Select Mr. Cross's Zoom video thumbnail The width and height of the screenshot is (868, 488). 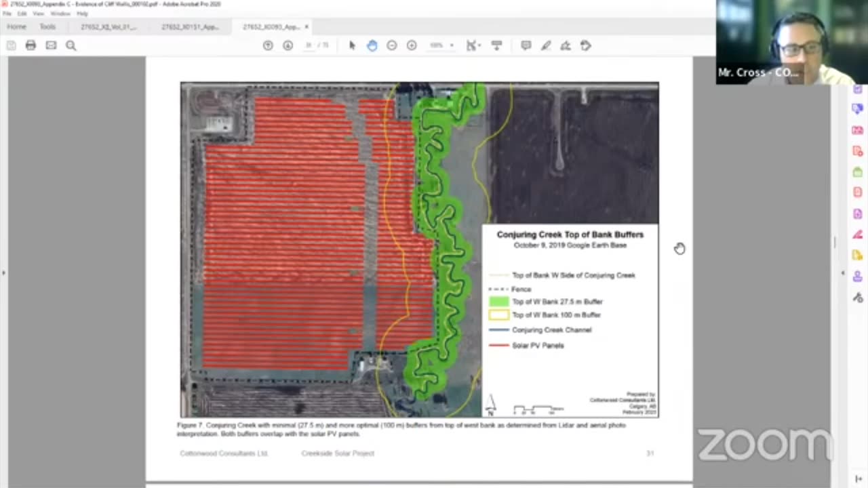click(792, 42)
